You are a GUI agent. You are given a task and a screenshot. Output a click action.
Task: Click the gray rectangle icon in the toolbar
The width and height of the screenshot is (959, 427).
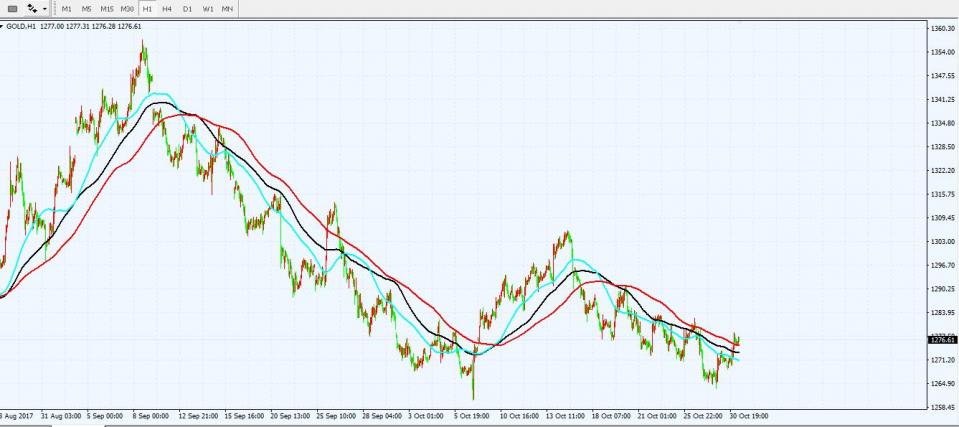(x=13, y=8)
